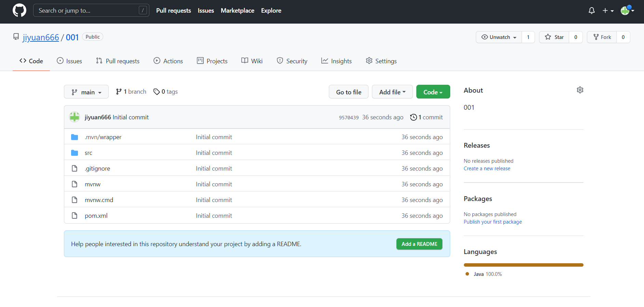Open the .gitignore file
The height and width of the screenshot is (307, 644).
pos(97,169)
